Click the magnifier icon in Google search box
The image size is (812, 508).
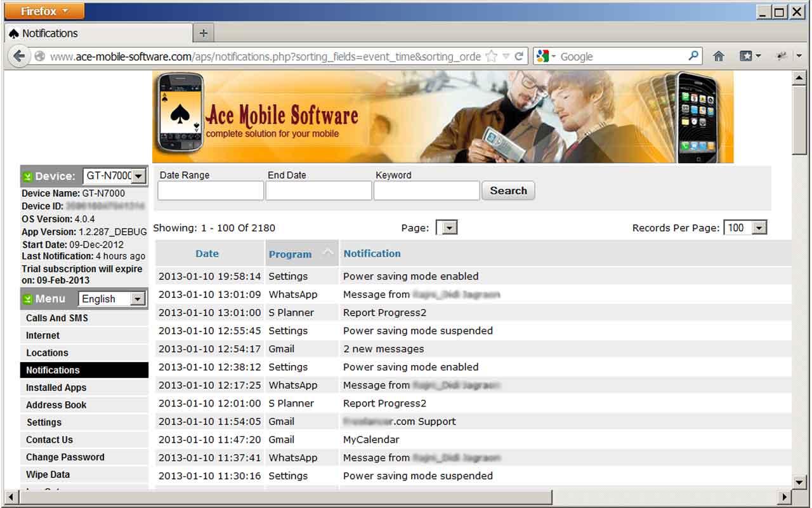click(x=693, y=56)
